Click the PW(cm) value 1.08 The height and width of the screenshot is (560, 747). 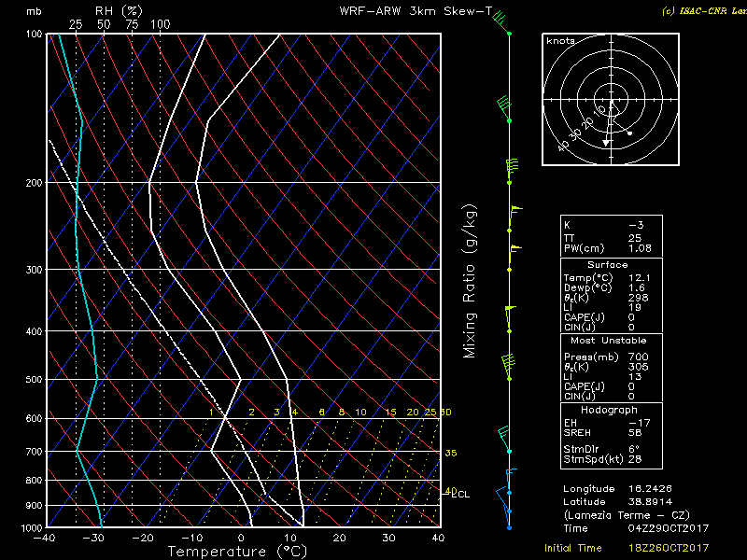tap(640, 248)
